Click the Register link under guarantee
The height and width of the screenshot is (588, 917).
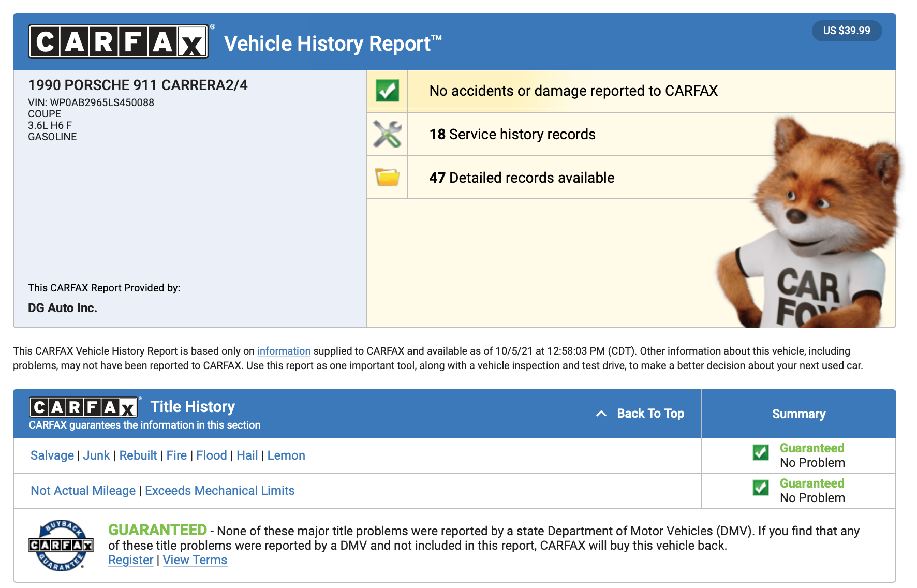click(x=130, y=560)
